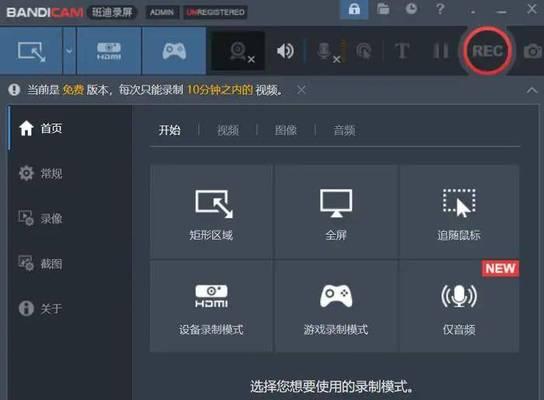The width and height of the screenshot is (544, 400).
Task: Click the 免费 highlighted text
Action: [73, 90]
